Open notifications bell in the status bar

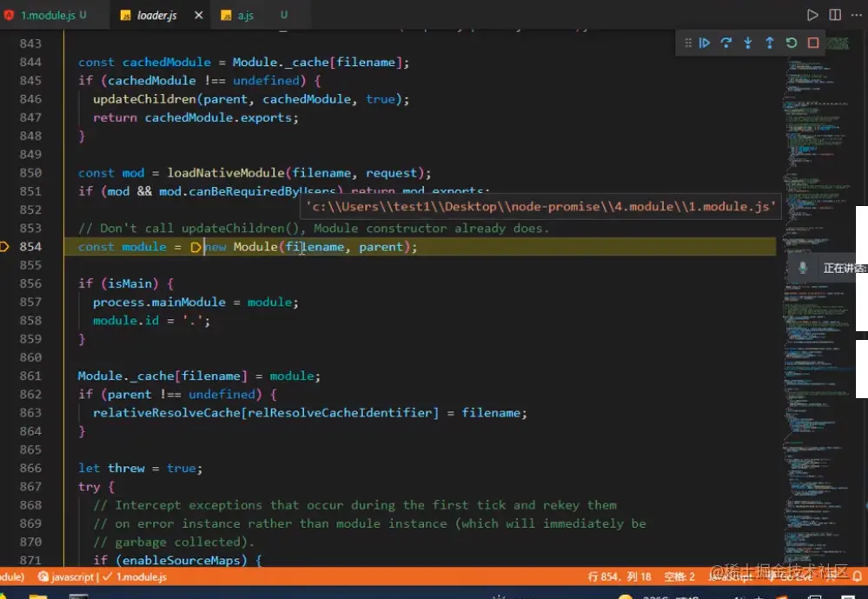click(x=857, y=577)
